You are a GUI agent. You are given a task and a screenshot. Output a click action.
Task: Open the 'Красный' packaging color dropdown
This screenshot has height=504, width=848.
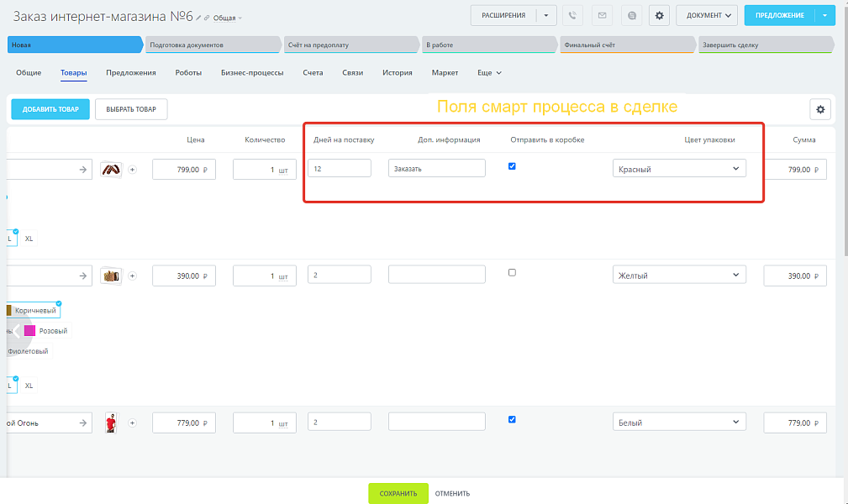click(x=679, y=169)
